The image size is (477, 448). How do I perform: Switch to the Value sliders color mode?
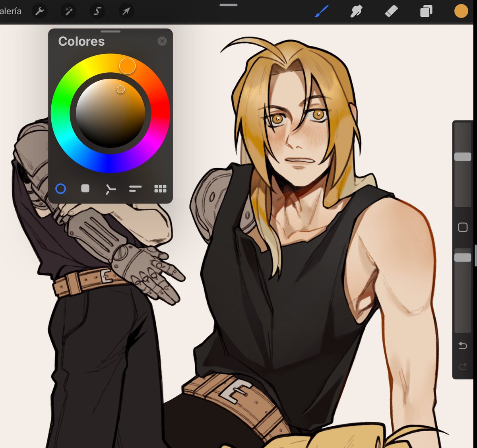click(x=135, y=189)
